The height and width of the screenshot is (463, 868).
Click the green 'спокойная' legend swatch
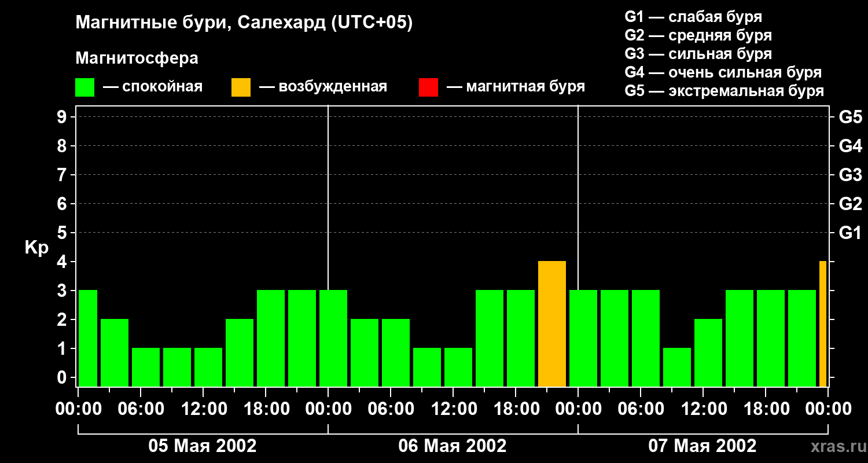[85, 87]
